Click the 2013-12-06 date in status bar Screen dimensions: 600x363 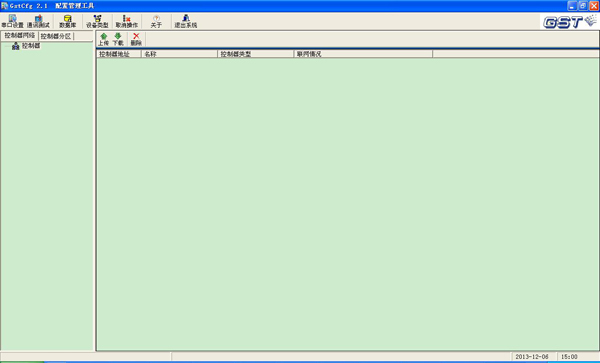(x=532, y=356)
